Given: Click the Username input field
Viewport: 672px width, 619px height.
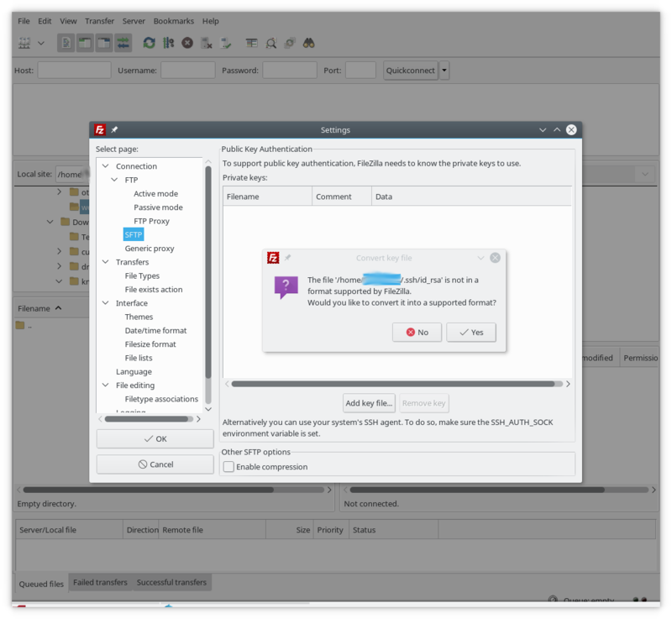Looking at the screenshot, I should click(187, 71).
